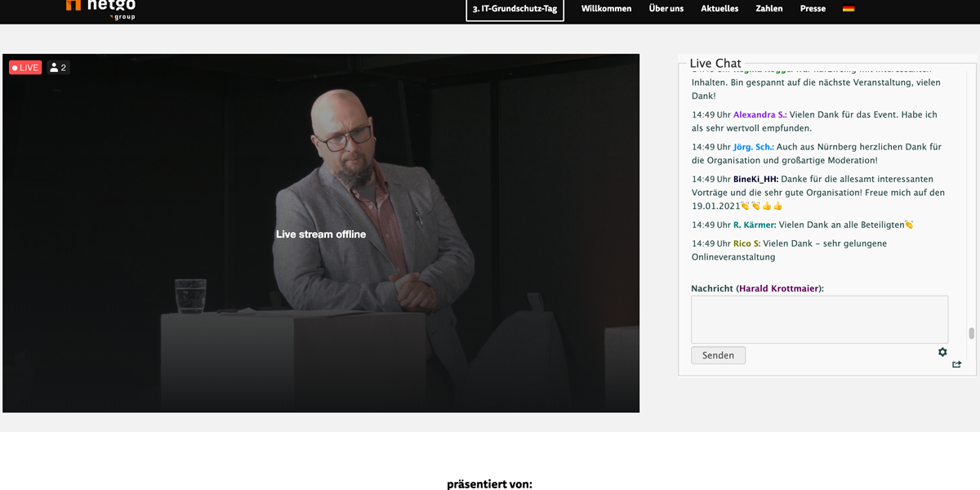The width and height of the screenshot is (980, 490).
Task: Click the German flag language icon
Action: tap(849, 9)
